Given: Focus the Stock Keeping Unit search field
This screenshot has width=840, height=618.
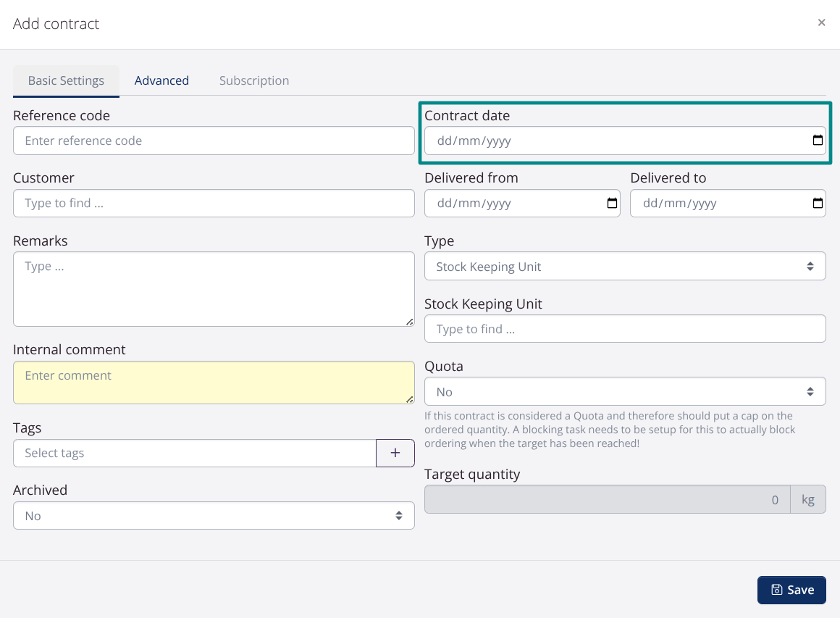Looking at the screenshot, I should tap(624, 329).
